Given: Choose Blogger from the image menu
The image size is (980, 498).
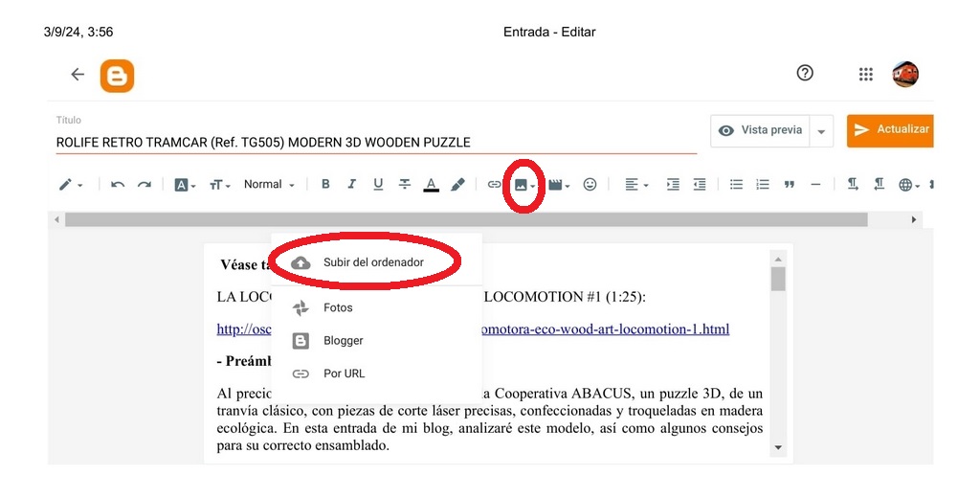Looking at the screenshot, I should coord(376,340).
